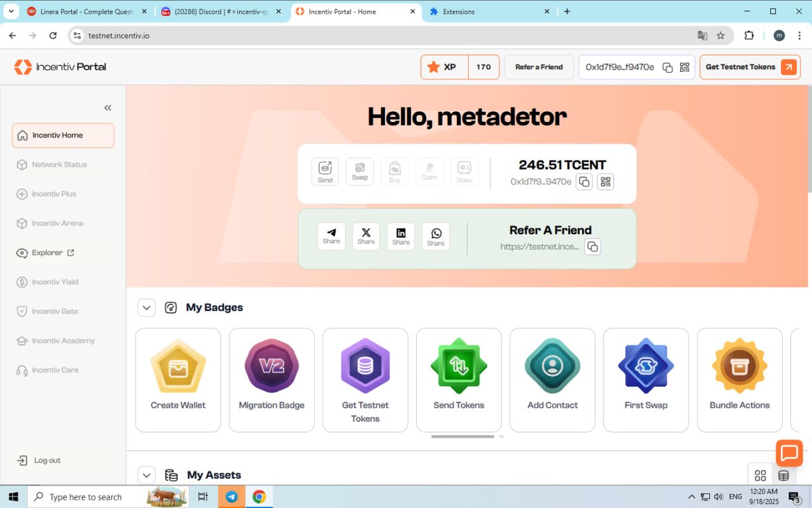Reload the page in Chrome

(x=53, y=36)
